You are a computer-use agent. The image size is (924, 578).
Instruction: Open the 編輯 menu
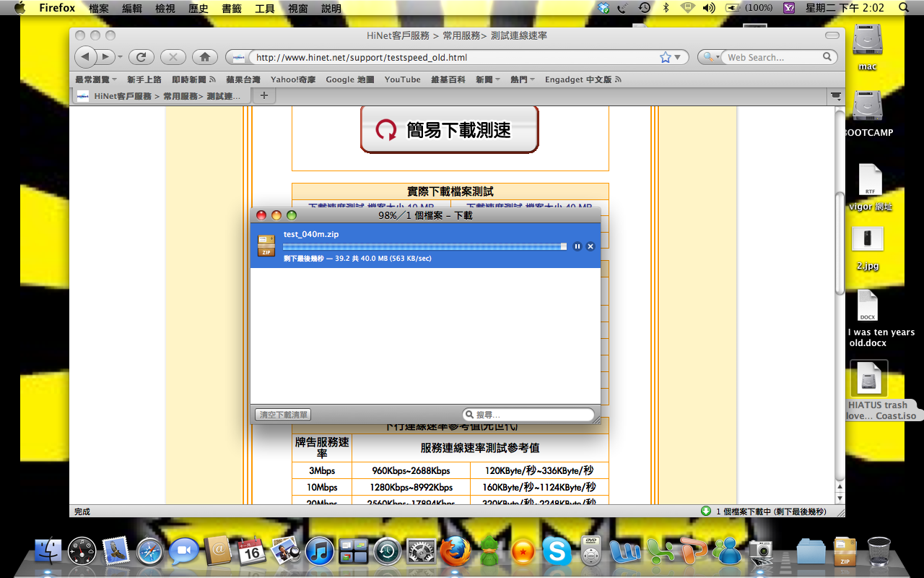[132, 8]
